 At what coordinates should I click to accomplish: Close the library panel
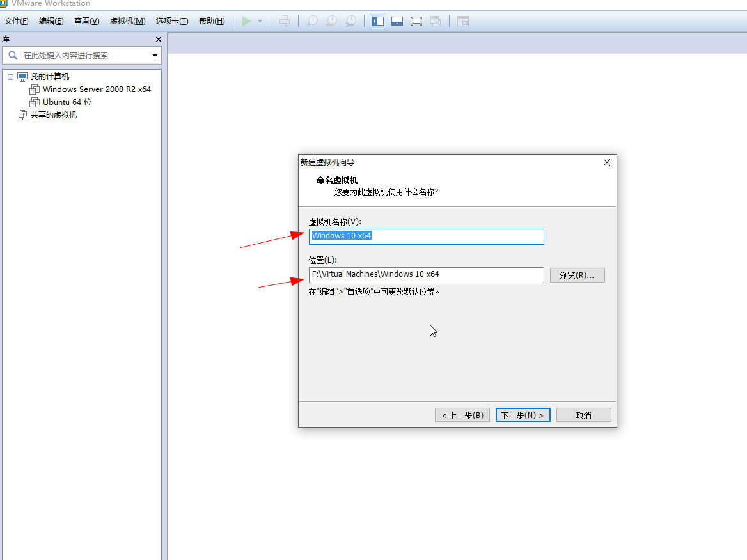point(159,39)
